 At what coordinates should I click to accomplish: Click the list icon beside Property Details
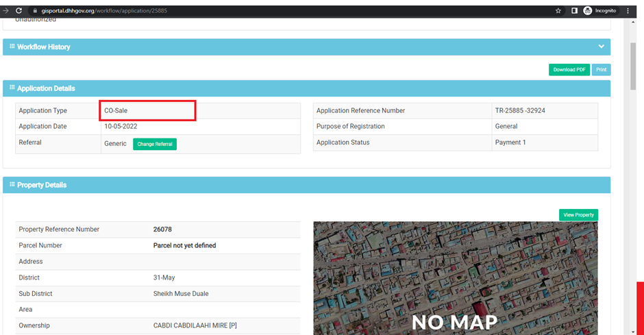click(12, 184)
